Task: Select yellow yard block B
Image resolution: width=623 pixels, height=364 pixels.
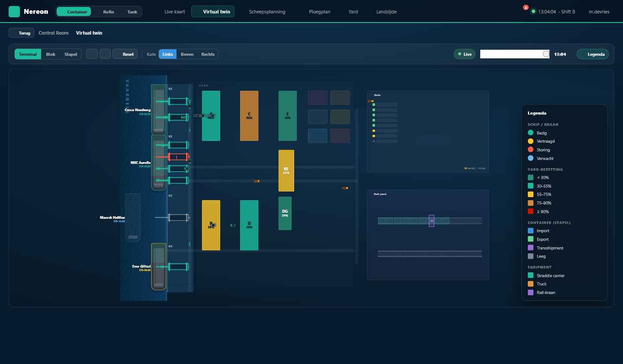Action: click(x=211, y=225)
